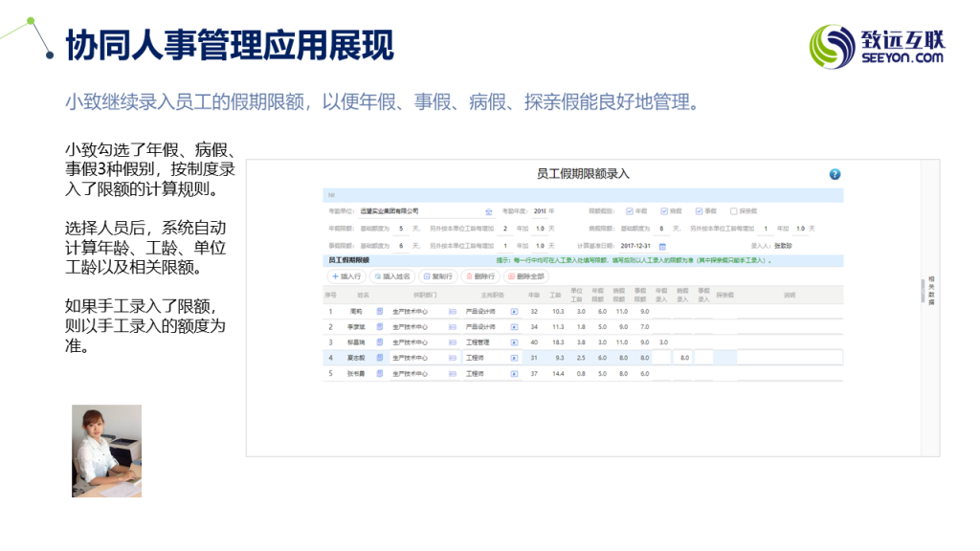Click the department picker icon in row 2
980x551 pixels.
tap(453, 326)
